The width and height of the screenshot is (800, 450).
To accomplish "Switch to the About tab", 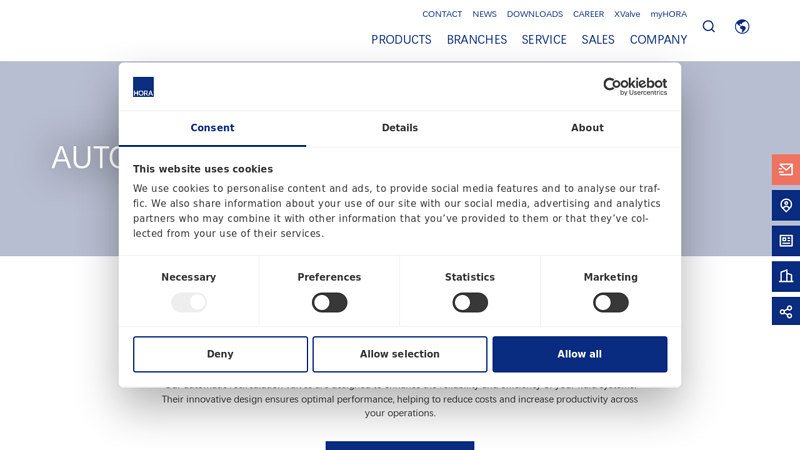I will point(587,128).
